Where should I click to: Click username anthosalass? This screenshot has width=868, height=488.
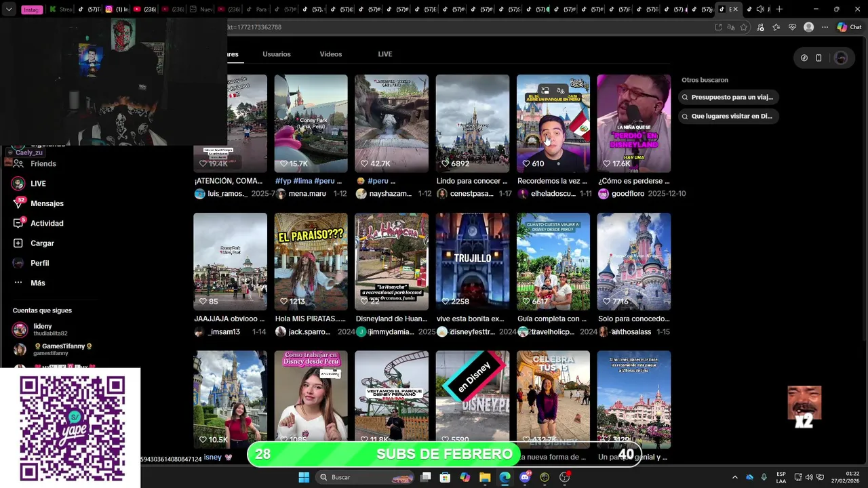coord(631,332)
